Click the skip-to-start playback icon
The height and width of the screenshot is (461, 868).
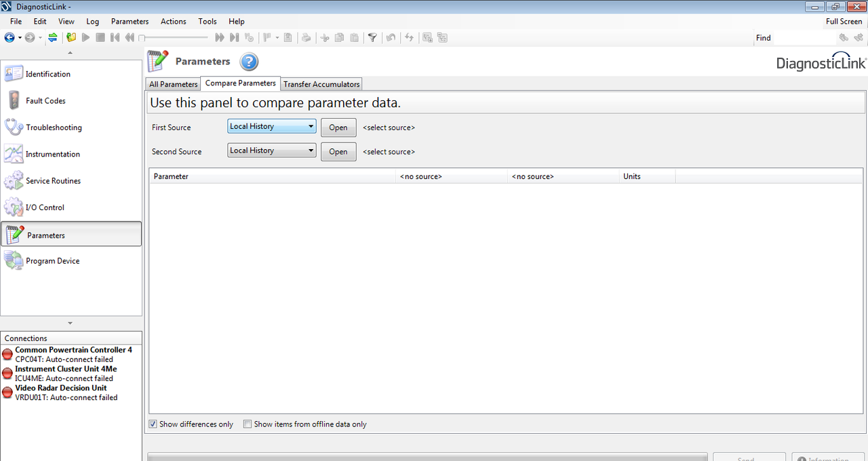click(x=115, y=37)
